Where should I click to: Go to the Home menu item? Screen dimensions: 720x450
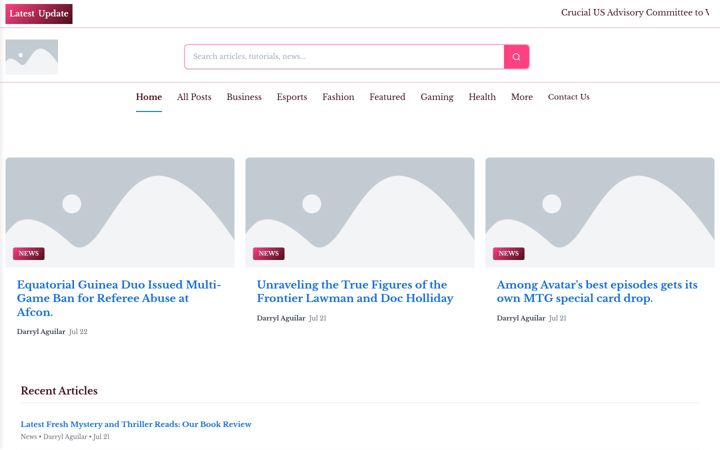coord(149,97)
